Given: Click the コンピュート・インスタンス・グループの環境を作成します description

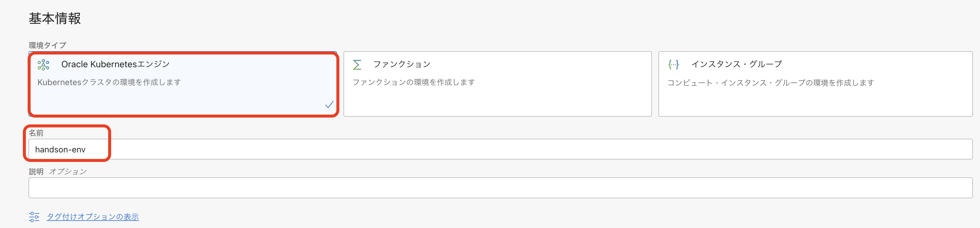Looking at the screenshot, I should (771, 83).
